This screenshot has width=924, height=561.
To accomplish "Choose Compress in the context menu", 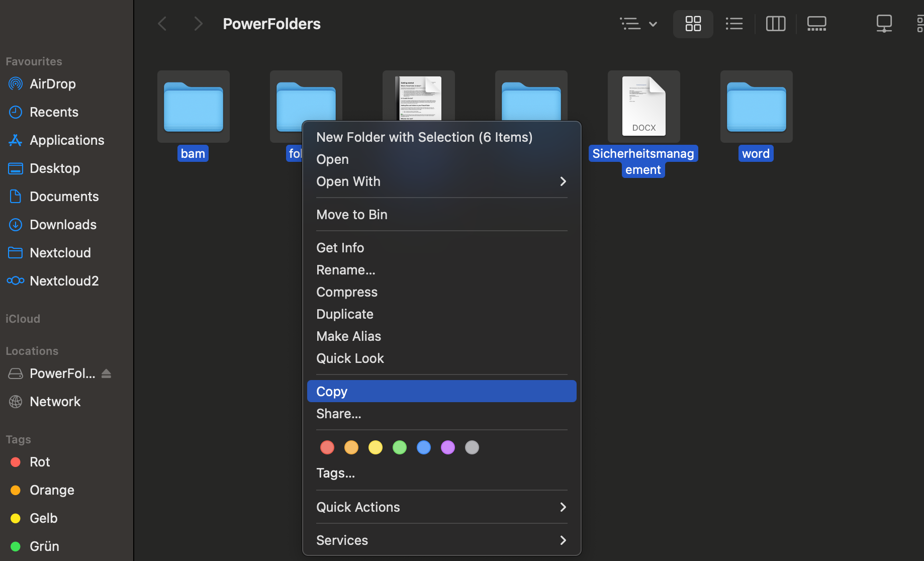I will coord(441,292).
